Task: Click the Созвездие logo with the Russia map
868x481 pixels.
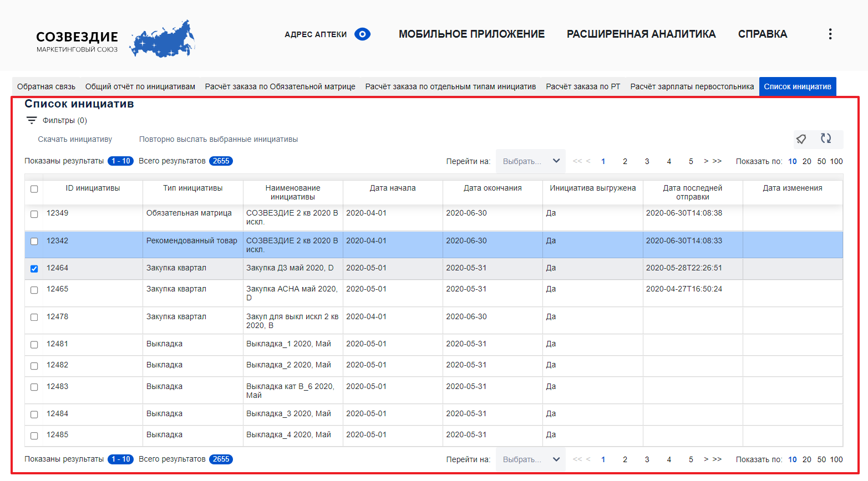Action: click(115, 39)
